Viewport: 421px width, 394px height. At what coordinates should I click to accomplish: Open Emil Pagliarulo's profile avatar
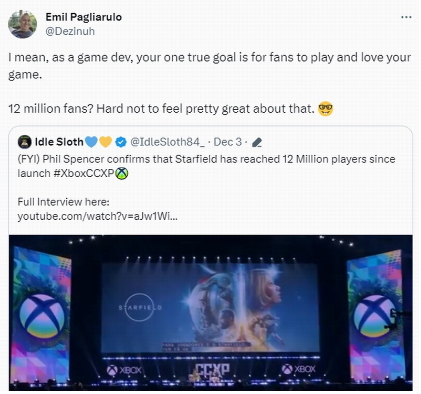click(22, 24)
